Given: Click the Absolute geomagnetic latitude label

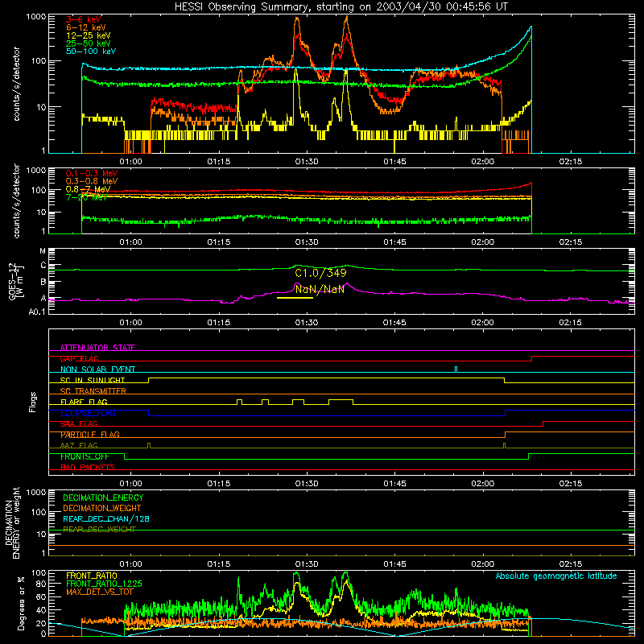Looking at the screenshot, I should click(x=556, y=576).
